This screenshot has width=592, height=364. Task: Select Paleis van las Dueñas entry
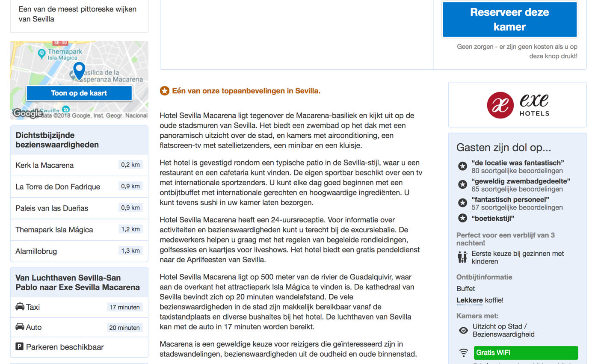pos(52,208)
